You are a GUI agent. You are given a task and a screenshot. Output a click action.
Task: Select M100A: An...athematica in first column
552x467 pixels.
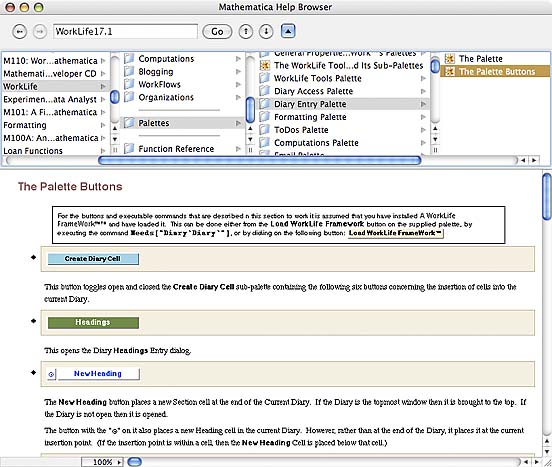coord(51,138)
